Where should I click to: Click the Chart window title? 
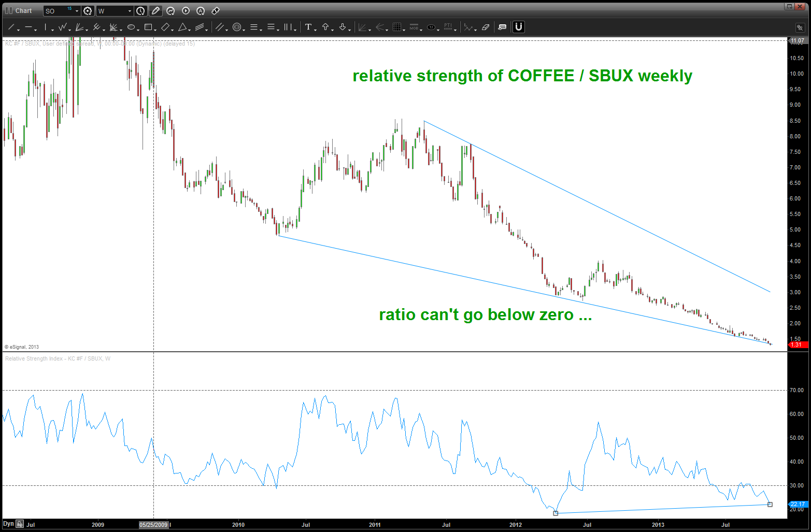coord(23,10)
